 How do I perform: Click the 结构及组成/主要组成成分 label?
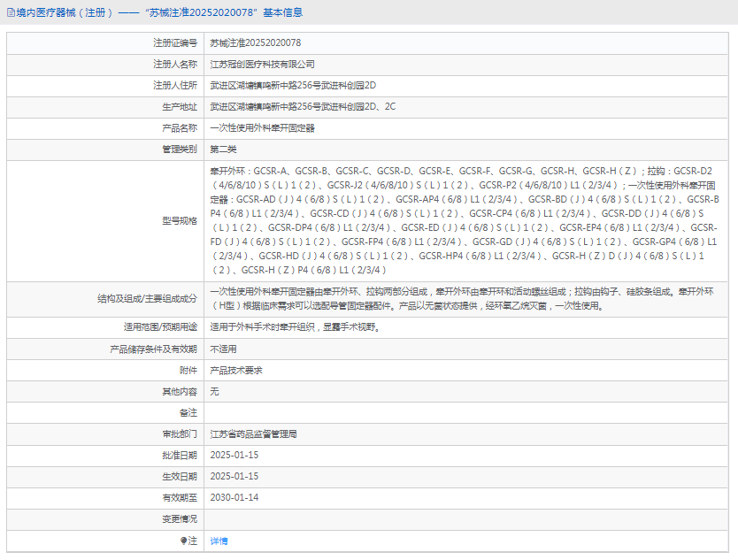click(x=147, y=299)
